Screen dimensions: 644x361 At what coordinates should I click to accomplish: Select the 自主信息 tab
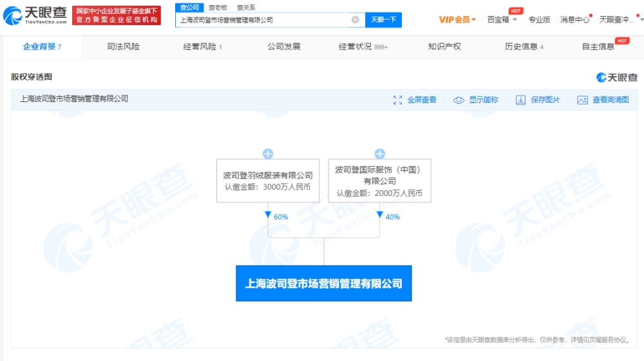598,46
